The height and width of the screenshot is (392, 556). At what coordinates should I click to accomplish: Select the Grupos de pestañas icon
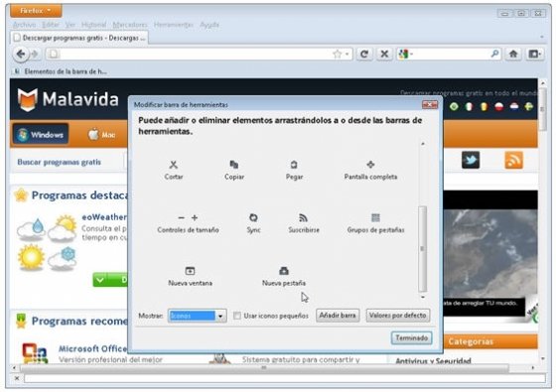(x=375, y=217)
